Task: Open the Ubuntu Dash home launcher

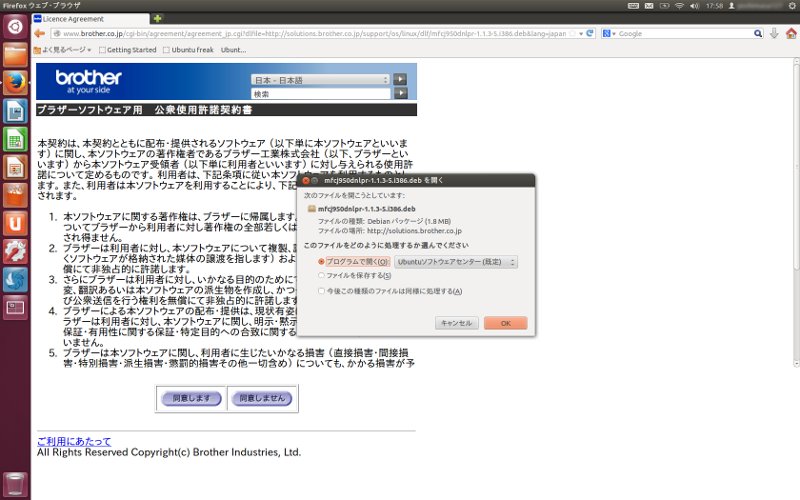Action: 15,27
